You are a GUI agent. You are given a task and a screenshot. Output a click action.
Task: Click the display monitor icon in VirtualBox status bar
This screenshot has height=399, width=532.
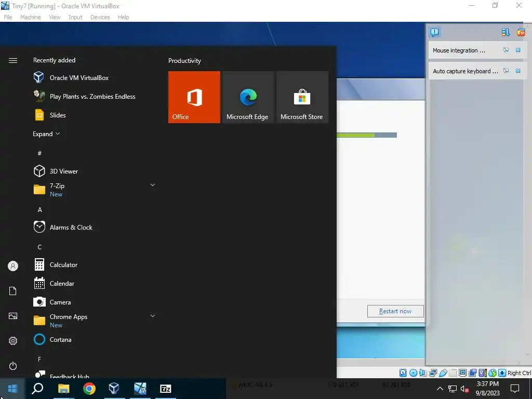coord(462,373)
